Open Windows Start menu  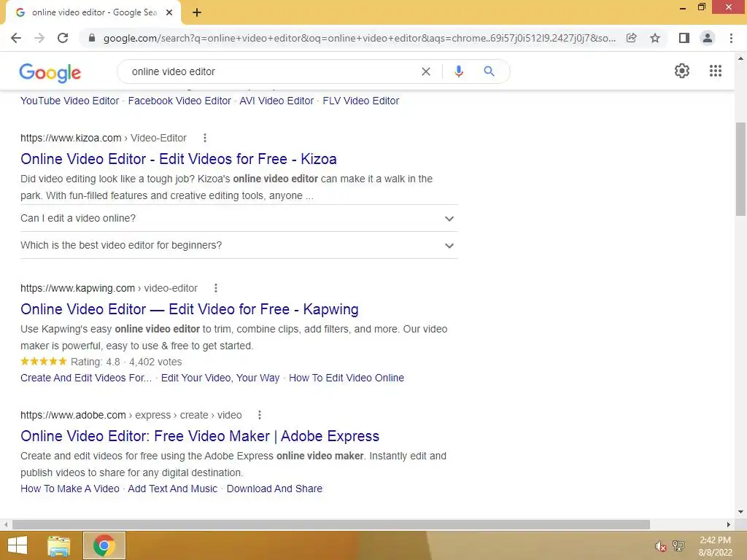click(18, 545)
